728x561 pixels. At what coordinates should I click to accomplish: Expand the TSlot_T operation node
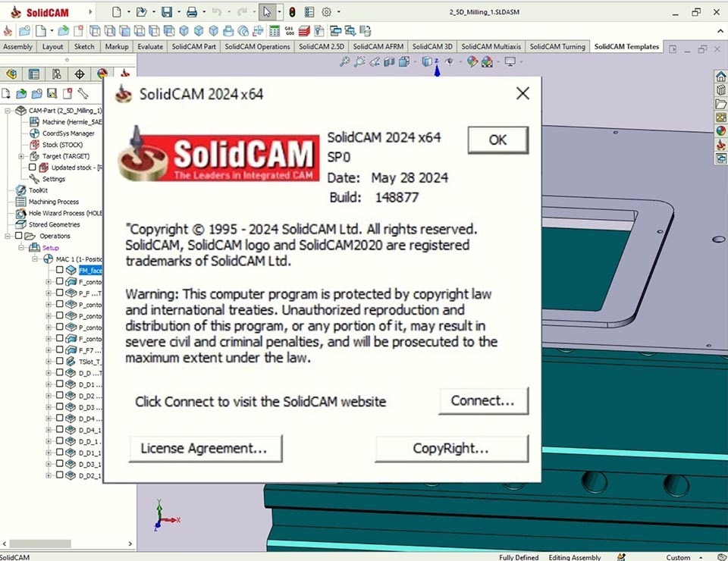49,362
